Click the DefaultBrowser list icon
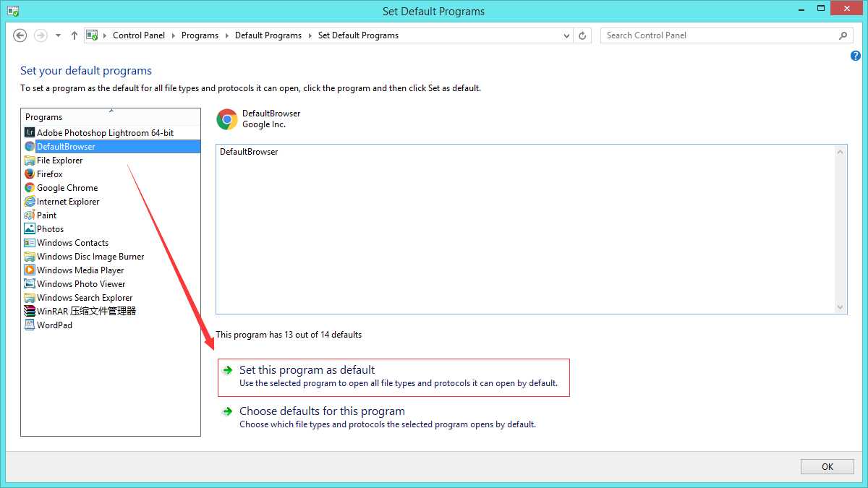The height and width of the screenshot is (488, 868). [30, 147]
